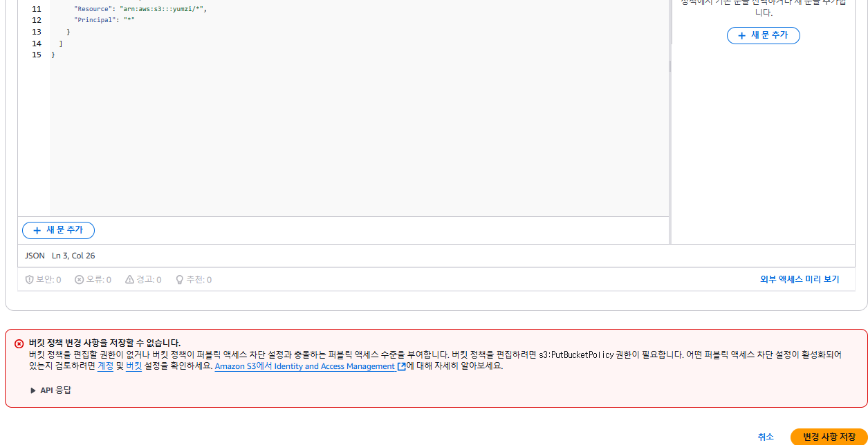
Task: Click the error title 버킷 정책 변경 사항을 저장할 수 없습니다
Action: [104, 343]
